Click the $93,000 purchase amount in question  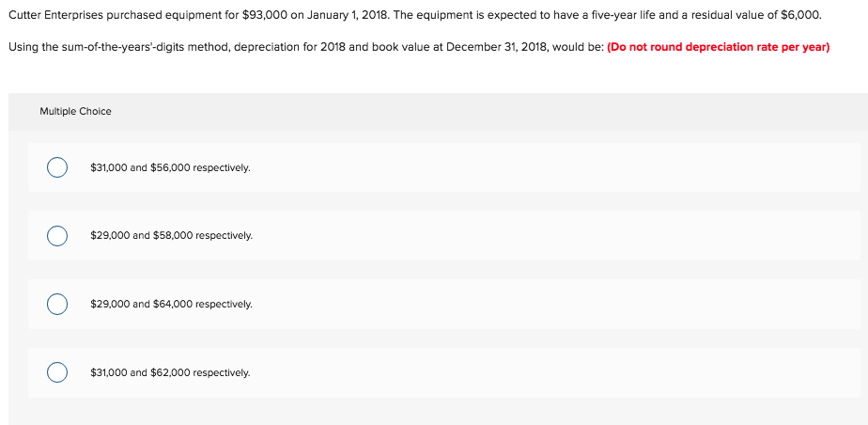pos(265,16)
